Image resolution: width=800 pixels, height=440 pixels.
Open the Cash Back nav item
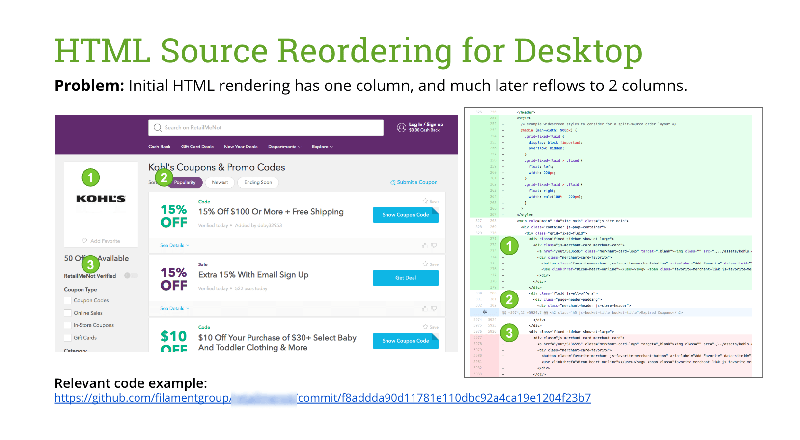159,146
